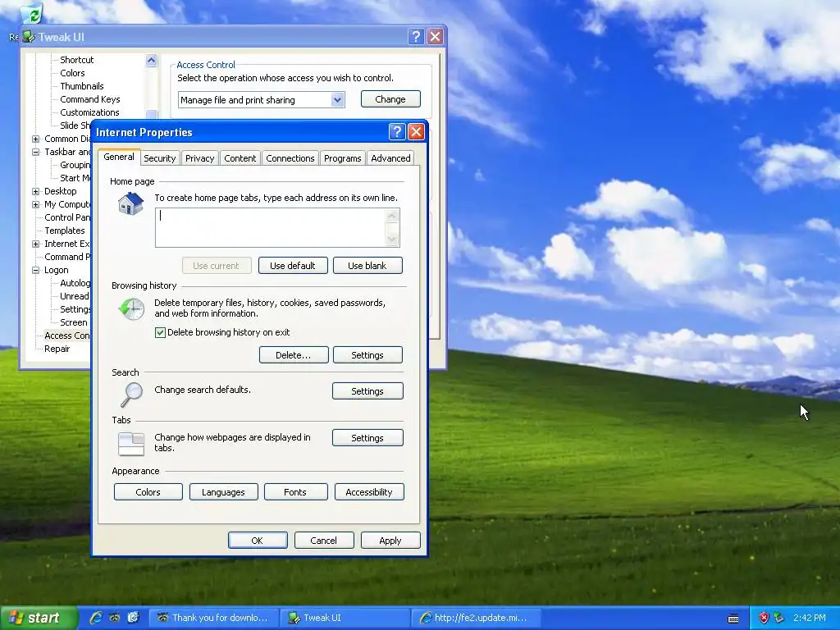Image resolution: width=840 pixels, height=630 pixels.
Task: Switch to the Privacy tab
Action: pos(200,158)
